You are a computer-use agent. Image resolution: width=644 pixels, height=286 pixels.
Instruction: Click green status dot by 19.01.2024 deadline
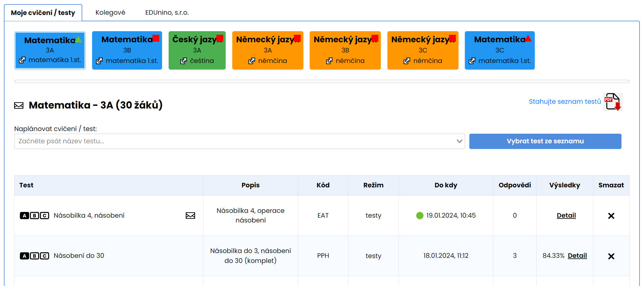click(x=420, y=216)
